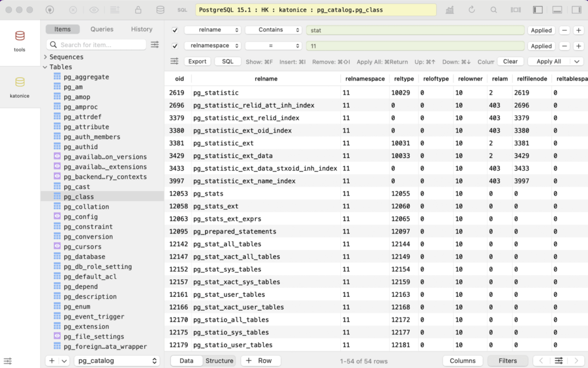The height and width of the screenshot is (368, 588).
Task: Open the SQL editor from the title bar
Action: (182, 9)
